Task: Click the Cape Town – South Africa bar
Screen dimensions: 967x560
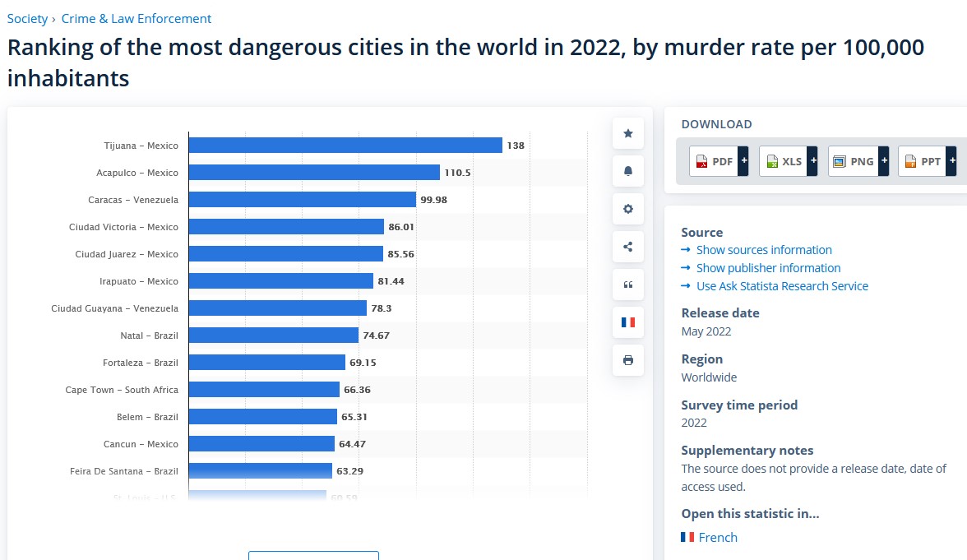Action: [264, 389]
